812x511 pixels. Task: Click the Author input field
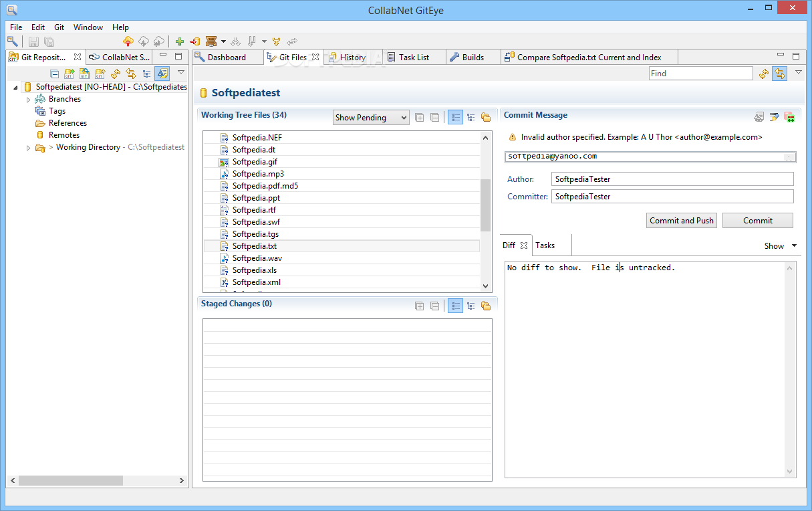click(672, 179)
